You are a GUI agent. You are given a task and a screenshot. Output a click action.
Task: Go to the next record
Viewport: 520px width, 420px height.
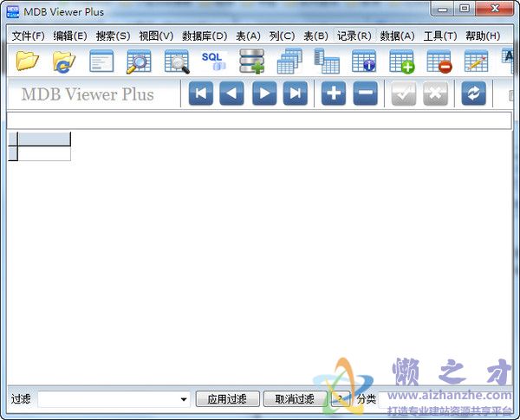pyautogui.click(x=264, y=94)
